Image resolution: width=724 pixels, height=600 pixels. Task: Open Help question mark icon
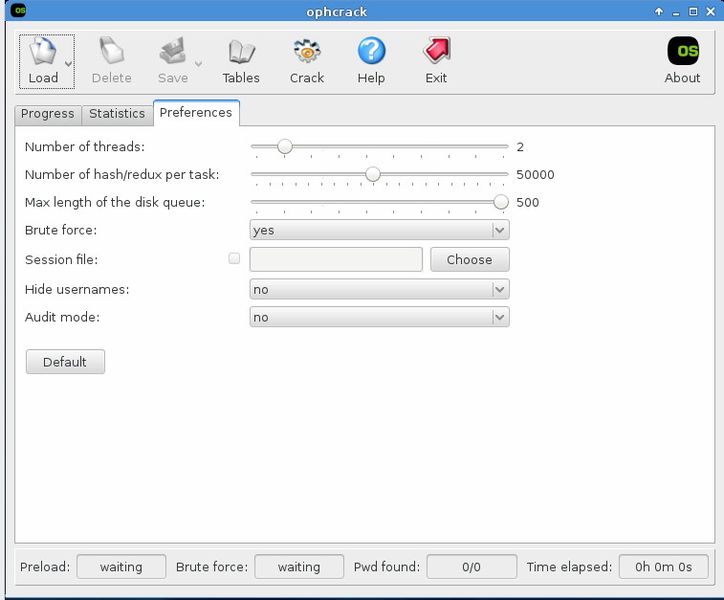(371, 51)
